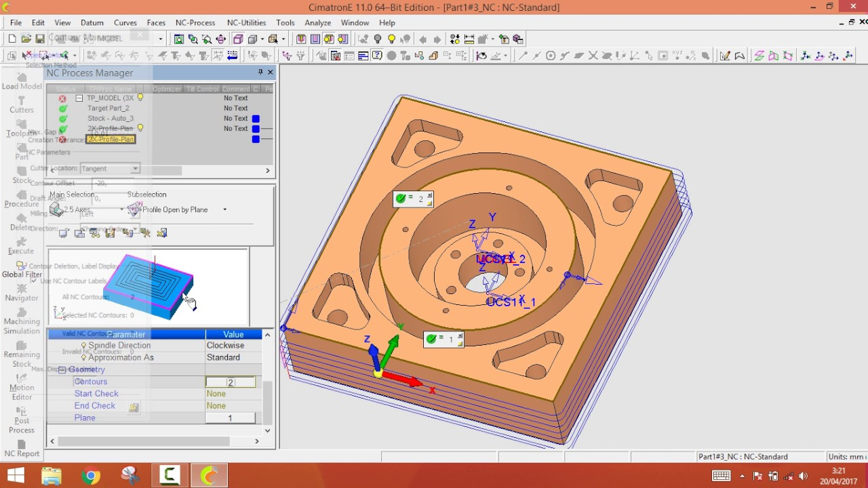Open the MODEL combo box dropdown arrow
Image resolution: width=868 pixels, height=488 pixels.
(160, 39)
